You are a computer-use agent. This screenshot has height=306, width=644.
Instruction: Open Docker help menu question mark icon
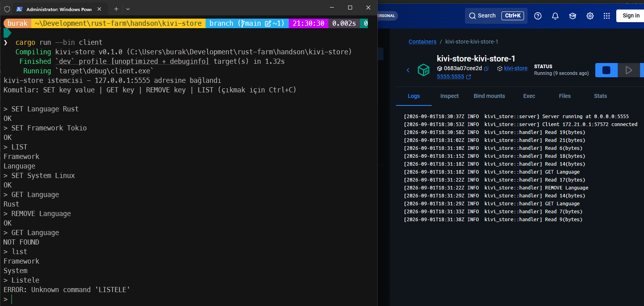(x=538, y=16)
